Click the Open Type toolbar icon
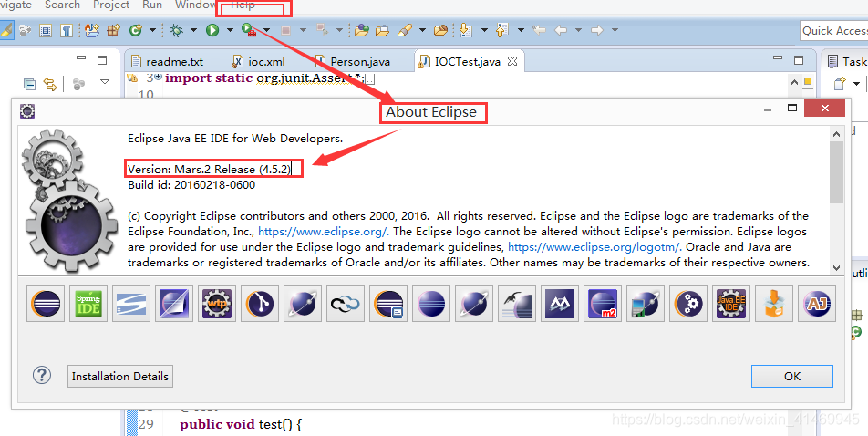 click(x=361, y=30)
